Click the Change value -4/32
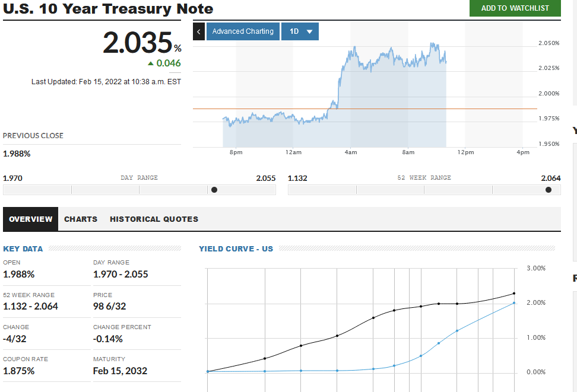The image size is (577, 392). click(x=15, y=339)
